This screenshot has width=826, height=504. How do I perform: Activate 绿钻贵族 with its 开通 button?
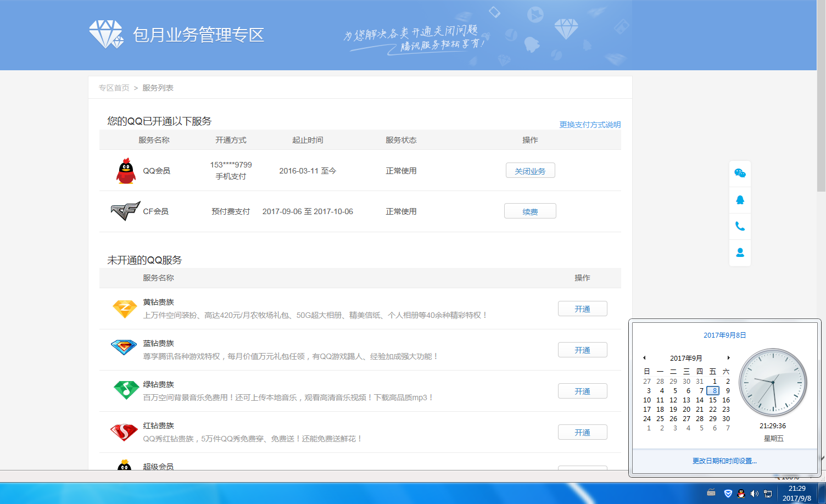pyautogui.click(x=582, y=391)
